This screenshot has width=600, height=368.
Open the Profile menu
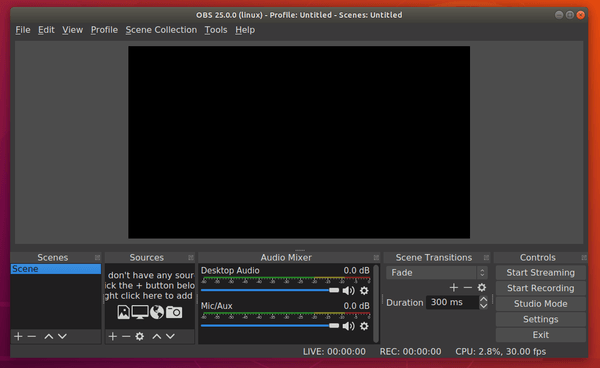tap(104, 30)
